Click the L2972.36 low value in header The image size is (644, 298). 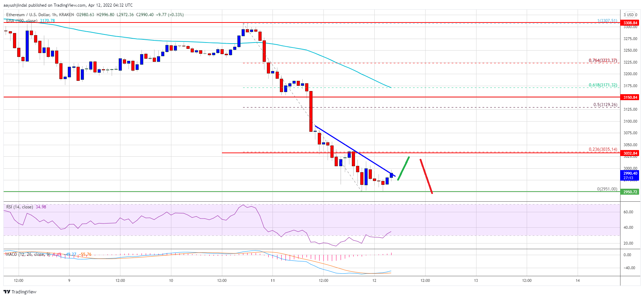pos(125,15)
